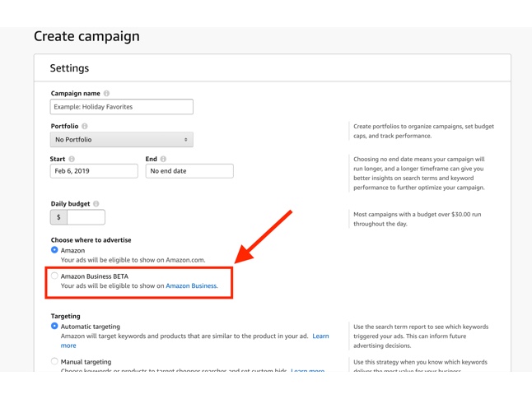Click the Create campaign page title
532x399 pixels.
[x=86, y=36]
